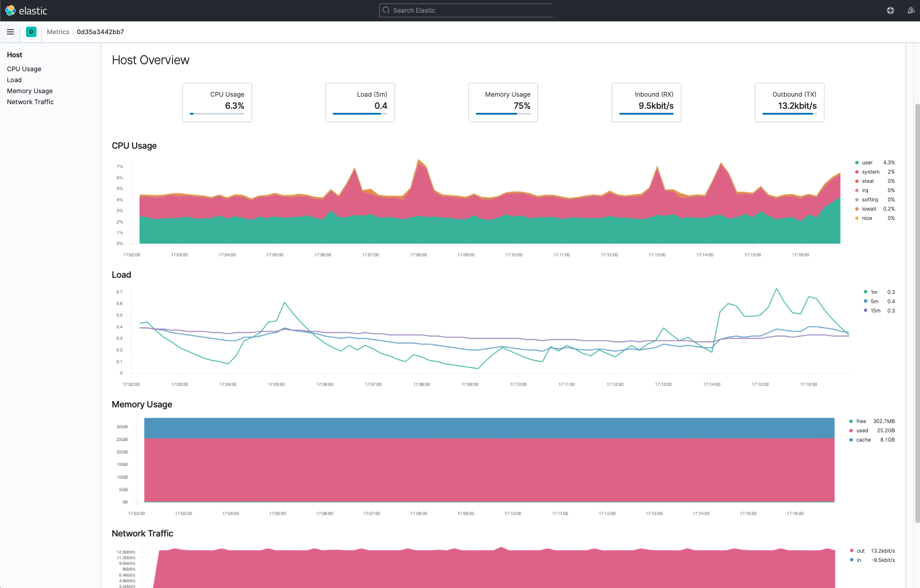Click the Elastic logo
Image resolution: width=920 pixels, height=588 pixels.
point(26,10)
